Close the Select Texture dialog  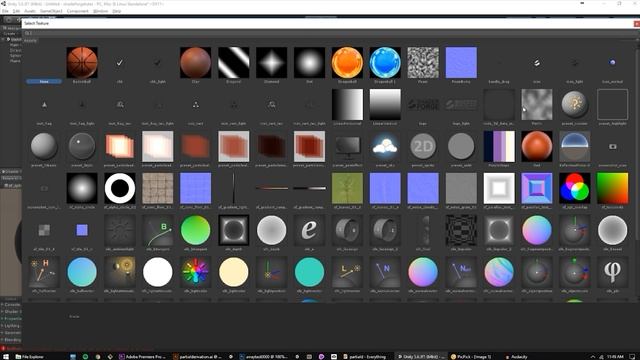tap(636, 24)
